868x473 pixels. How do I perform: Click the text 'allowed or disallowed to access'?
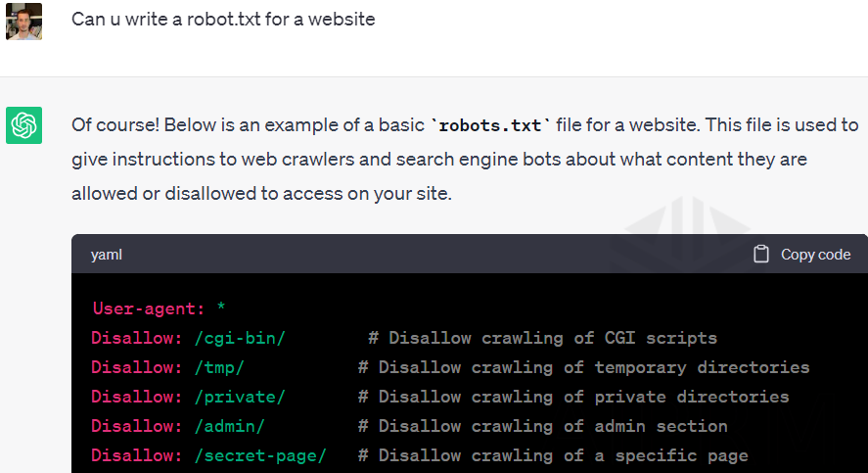207,193
